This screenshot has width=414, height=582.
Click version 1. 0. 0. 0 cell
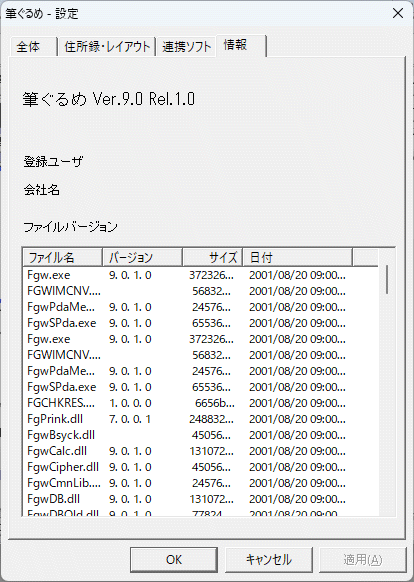130,403
